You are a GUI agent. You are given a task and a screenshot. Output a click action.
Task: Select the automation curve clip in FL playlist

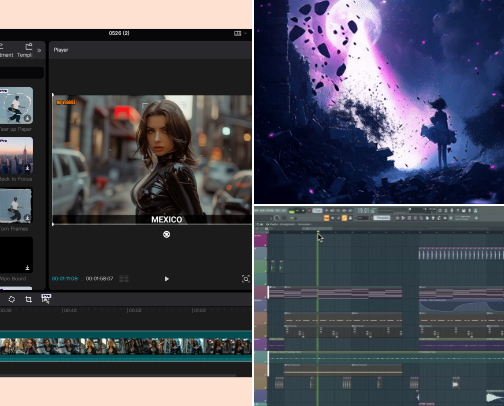461,306
